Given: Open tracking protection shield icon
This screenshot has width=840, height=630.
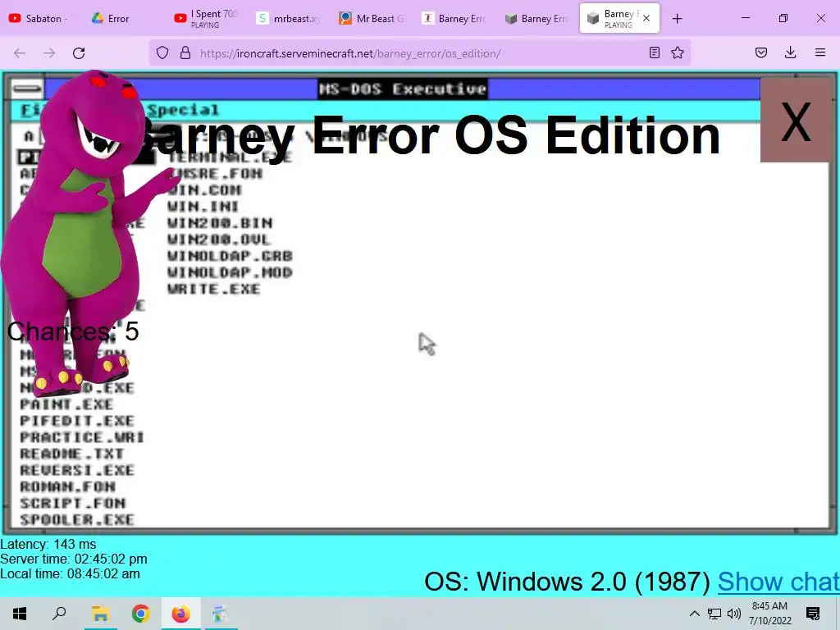Looking at the screenshot, I should [162, 53].
